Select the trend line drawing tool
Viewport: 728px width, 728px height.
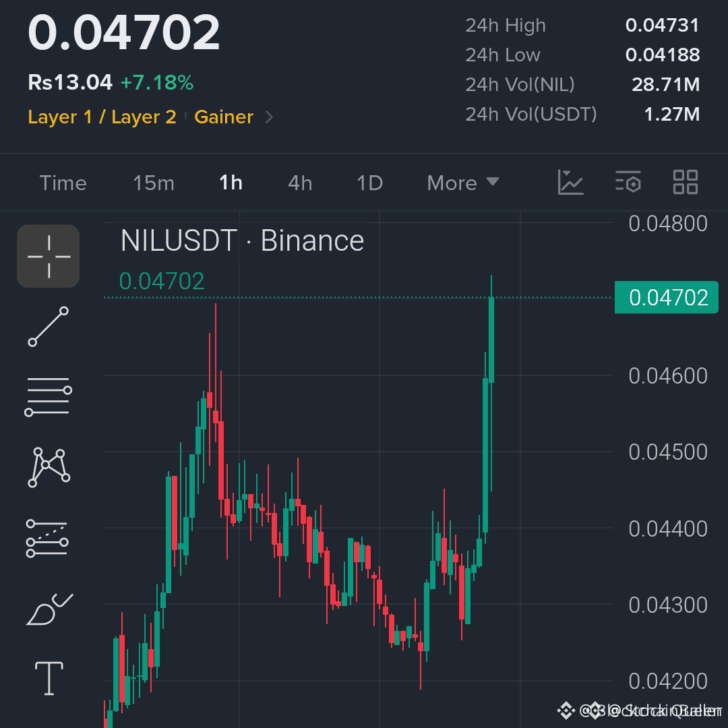point(49,326)
